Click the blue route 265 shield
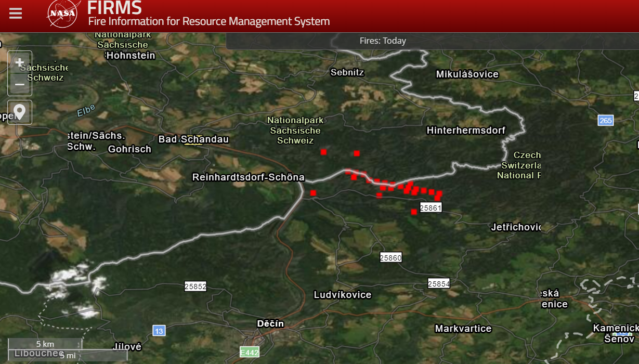The width and height of the screenshot is (639, 364). click(606, 121)
